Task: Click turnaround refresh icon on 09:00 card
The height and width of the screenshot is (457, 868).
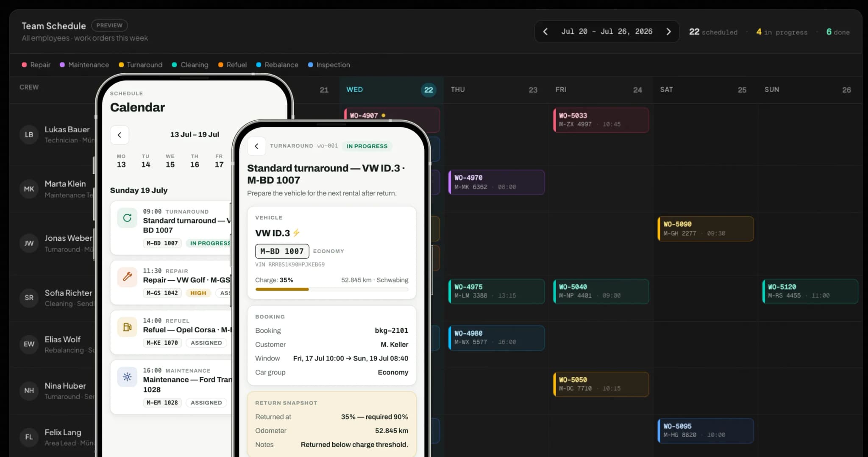Action: (x=127, y=218)
